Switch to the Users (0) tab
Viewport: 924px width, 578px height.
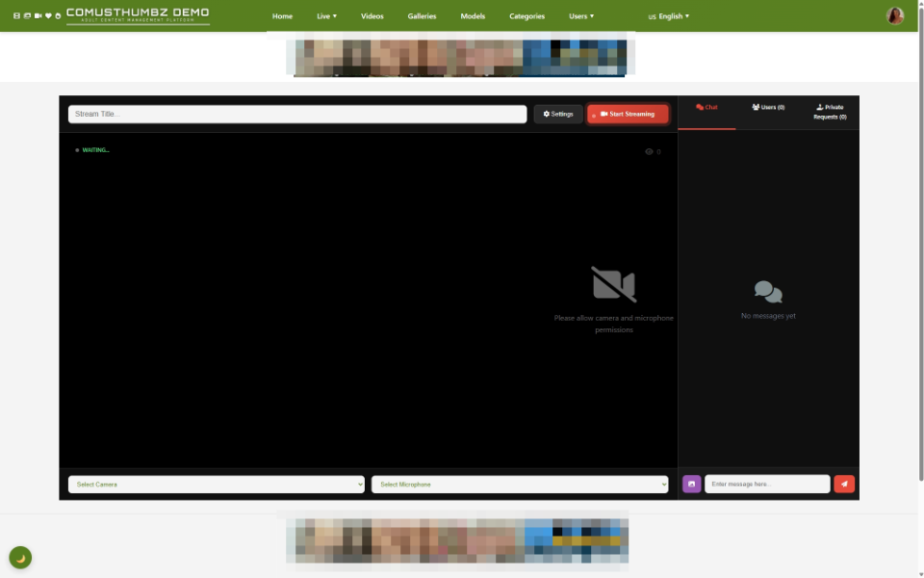(x=768, y=107)
